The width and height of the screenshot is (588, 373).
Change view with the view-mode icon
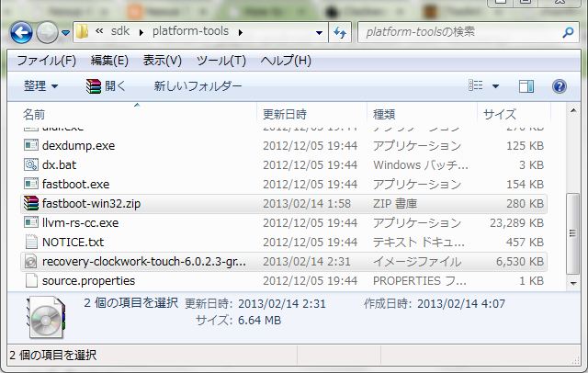point(476,85)
